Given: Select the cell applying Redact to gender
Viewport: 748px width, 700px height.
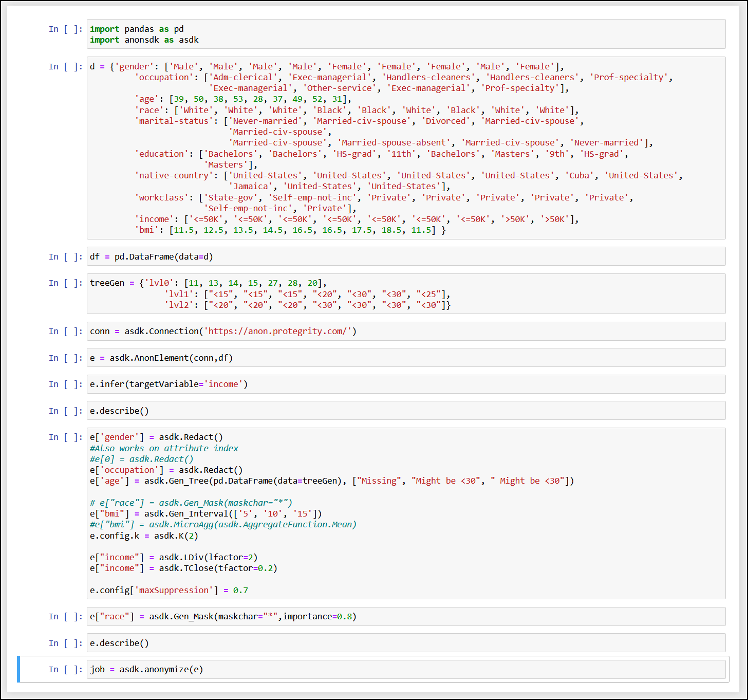Looking at the screenshot, I should click(156, 437).
